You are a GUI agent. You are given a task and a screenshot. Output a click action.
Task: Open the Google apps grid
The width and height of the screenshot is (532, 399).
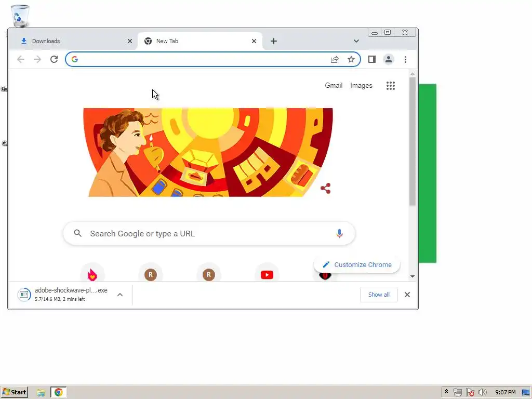point(391,86)
